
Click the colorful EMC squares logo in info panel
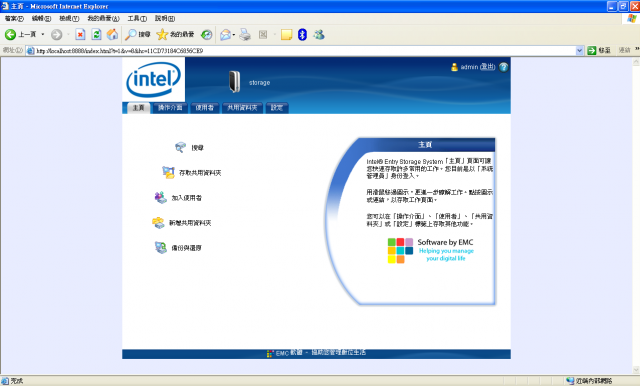pos(400,251)
